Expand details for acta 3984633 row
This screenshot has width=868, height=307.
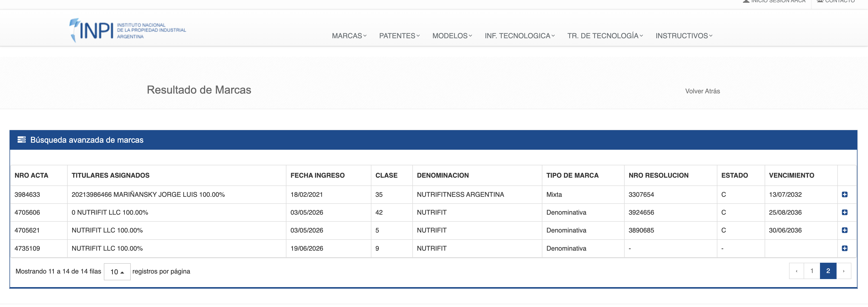click(x=844, y=194)
